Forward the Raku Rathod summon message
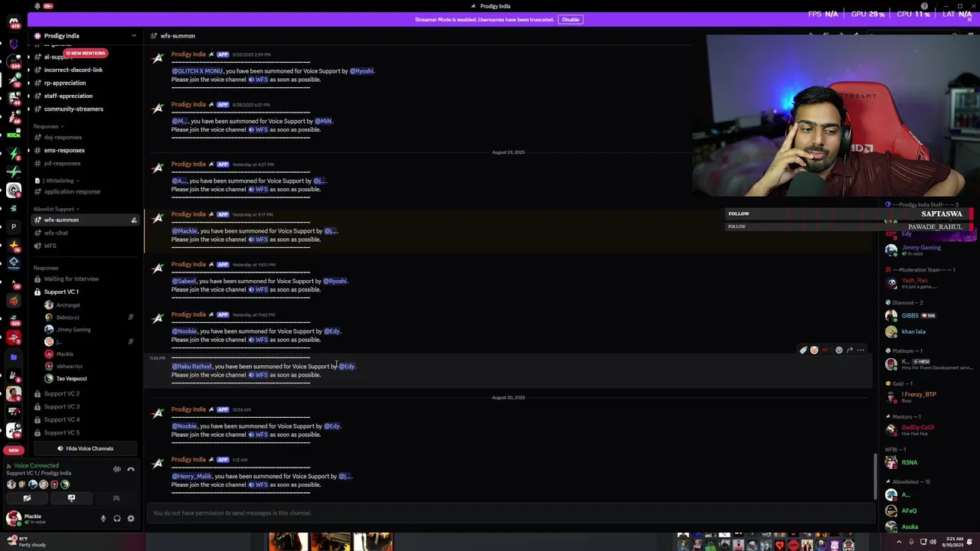The image size is (980, 551). coord(850,350)
